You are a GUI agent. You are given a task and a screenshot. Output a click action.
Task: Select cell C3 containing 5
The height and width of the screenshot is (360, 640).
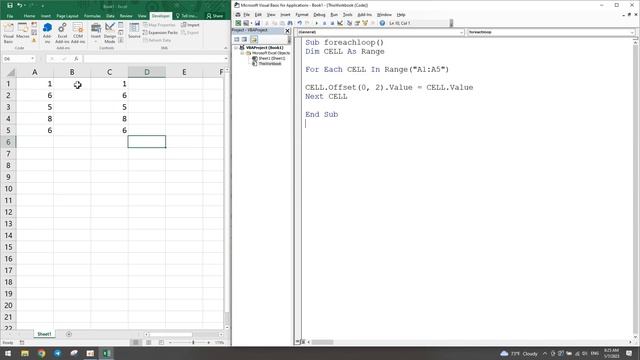(109, 107)
